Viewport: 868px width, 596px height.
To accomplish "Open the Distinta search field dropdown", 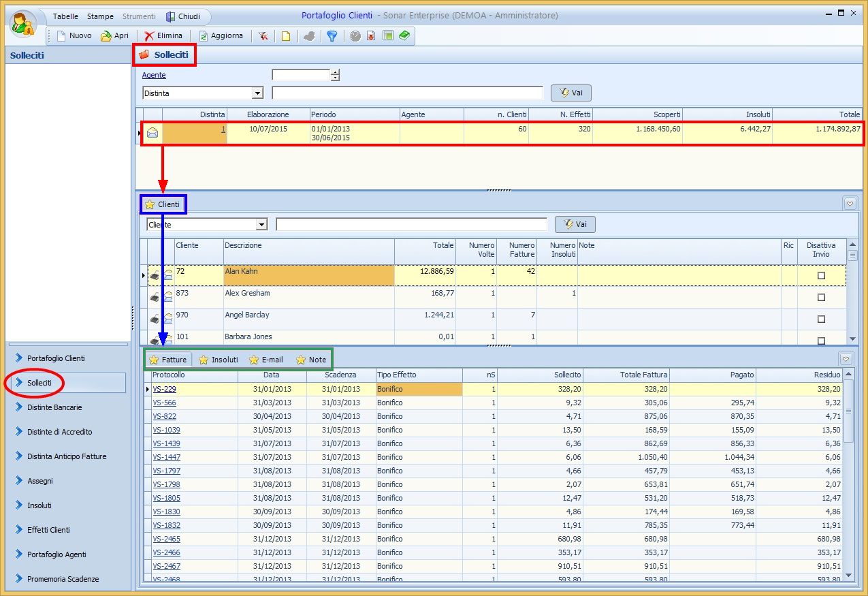I will [257, 93].
